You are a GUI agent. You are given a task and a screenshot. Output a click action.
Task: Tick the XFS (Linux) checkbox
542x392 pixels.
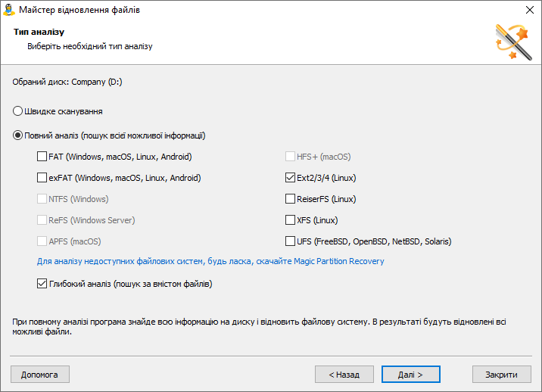(291, 220)
